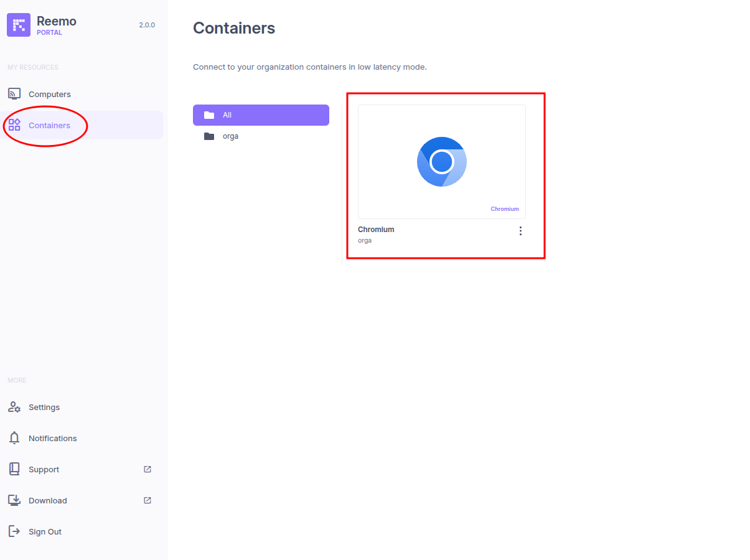Screen dimensions: 750x560
Task: Click the Containers page heading
Action: 234,28
